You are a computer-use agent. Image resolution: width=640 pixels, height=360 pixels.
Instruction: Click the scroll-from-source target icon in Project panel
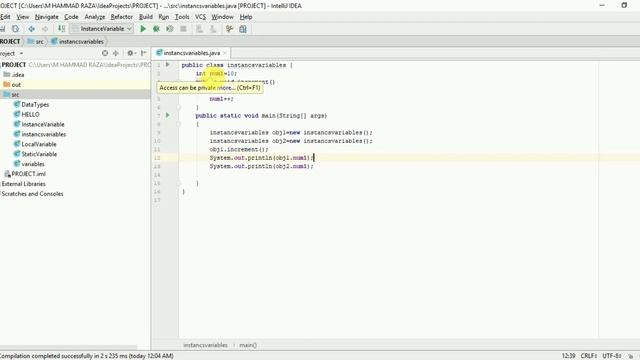coord(105,53)
